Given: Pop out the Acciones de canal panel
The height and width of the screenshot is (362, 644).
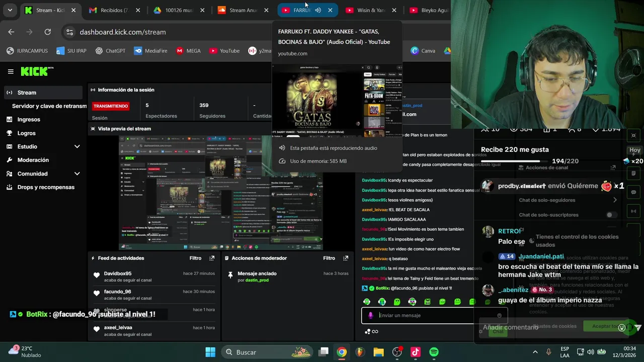Looking at the screenshot, I should point(613,167).
